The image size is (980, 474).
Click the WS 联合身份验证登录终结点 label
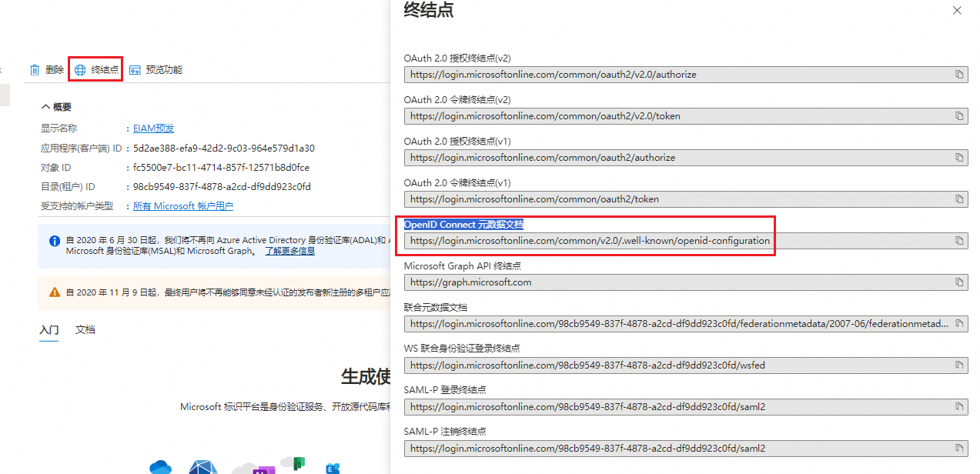point(462,349)
